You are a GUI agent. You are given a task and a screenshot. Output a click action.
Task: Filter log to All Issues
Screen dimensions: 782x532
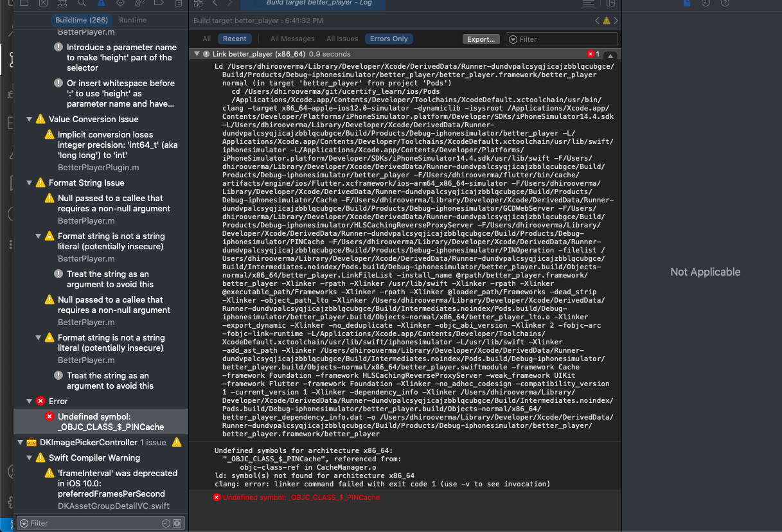click(342, 39)
